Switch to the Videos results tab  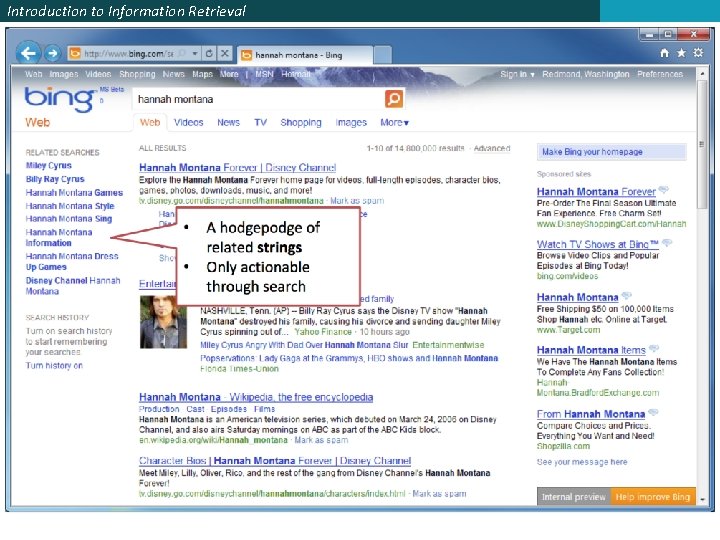click(189, 123)
